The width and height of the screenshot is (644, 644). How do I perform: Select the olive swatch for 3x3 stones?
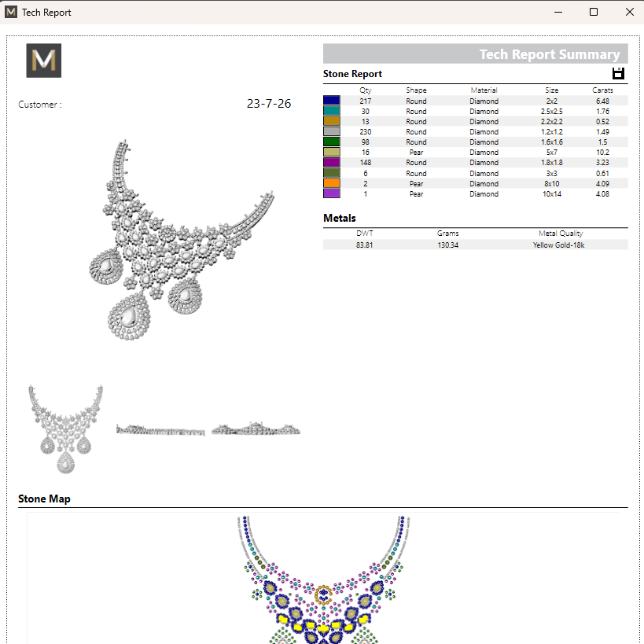point(332,173)
